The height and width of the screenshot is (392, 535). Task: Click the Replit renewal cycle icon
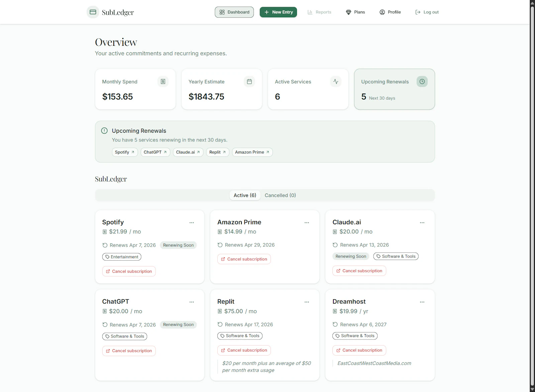click(x=220, y=324)
